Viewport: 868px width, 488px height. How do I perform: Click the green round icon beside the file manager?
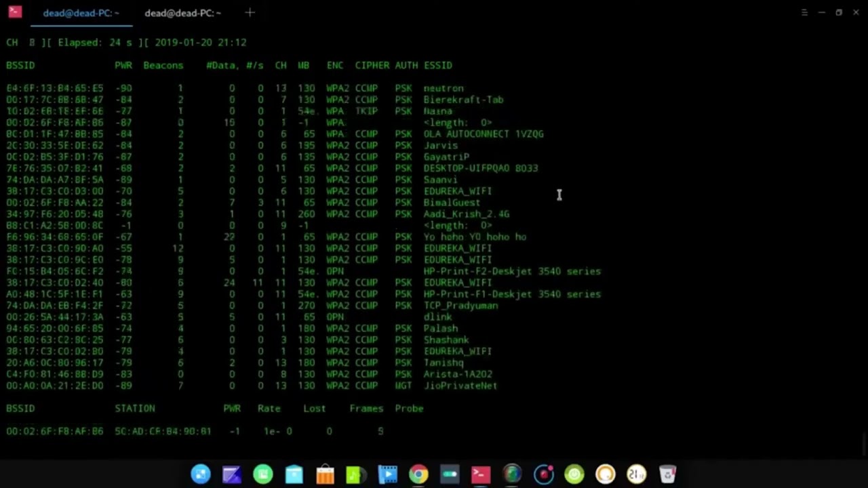[x=263, y=474]
